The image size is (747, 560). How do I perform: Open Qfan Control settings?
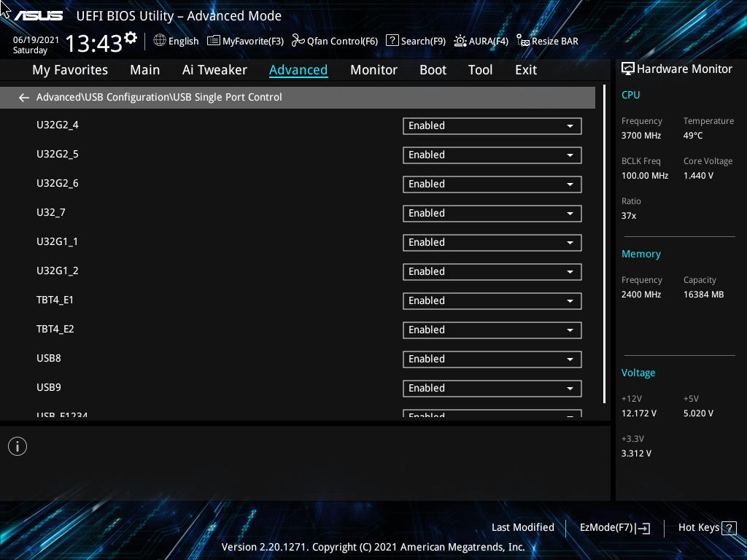tap(334, 41)
